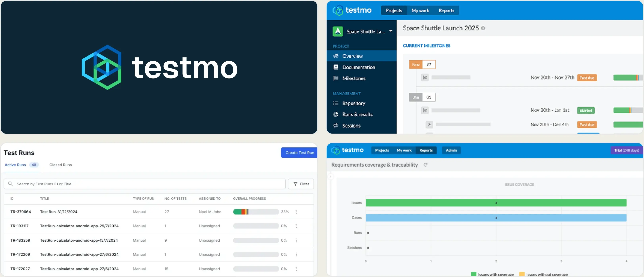The height and width of the screenshot is (277, 644).
Task: Click the TR-172209 run ID
Action: click(20, 254)
